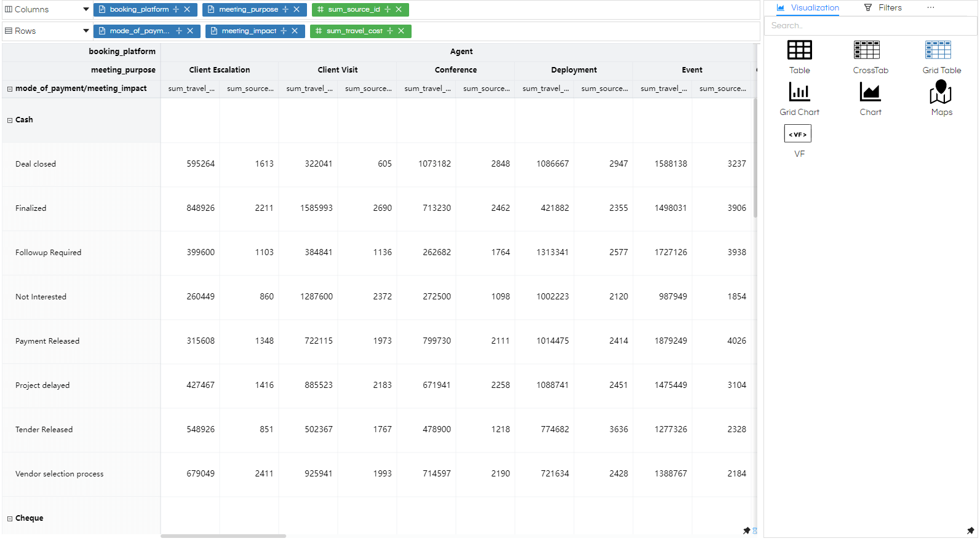The width and height of the screenshot is (980, 549).
Task: Click the cell value 1313341
Action: click(x=552, y=253)
